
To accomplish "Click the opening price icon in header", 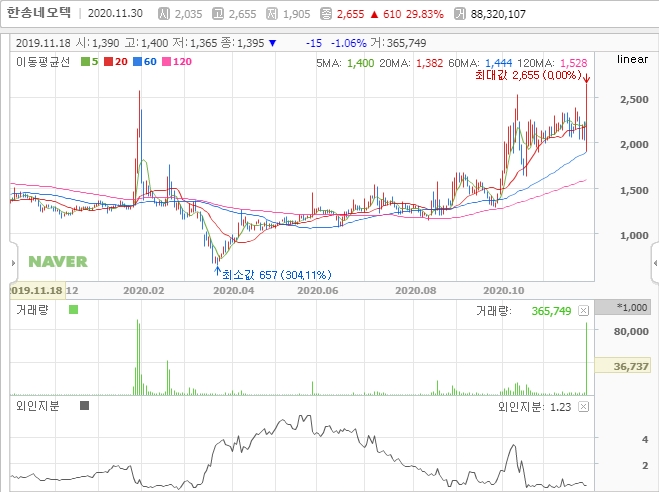I will [x=163, y=14].
